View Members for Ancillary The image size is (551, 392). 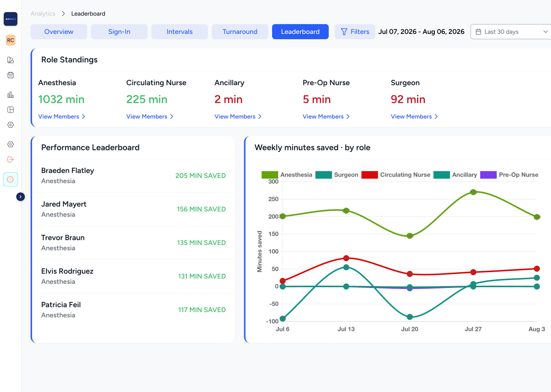pos(238,116)
